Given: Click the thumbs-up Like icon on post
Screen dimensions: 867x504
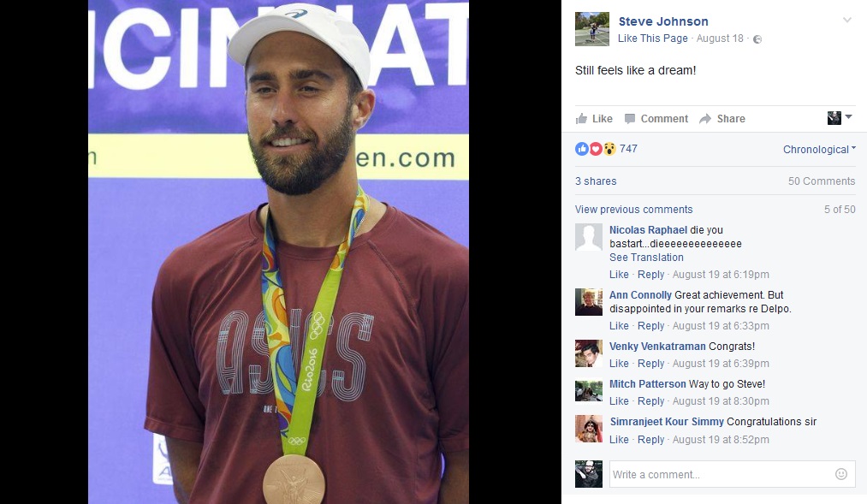Looking at the screenshot, I should pos(581,118).
